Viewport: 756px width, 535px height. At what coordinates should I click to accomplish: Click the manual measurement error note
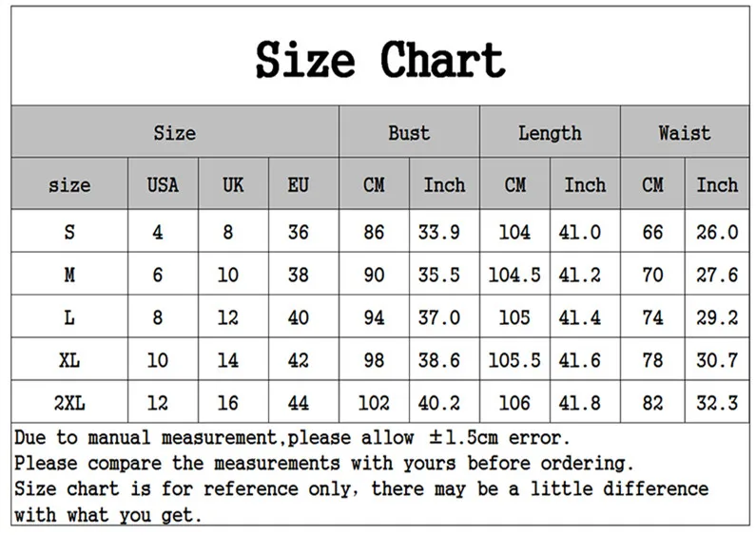(x=292, y=438)
